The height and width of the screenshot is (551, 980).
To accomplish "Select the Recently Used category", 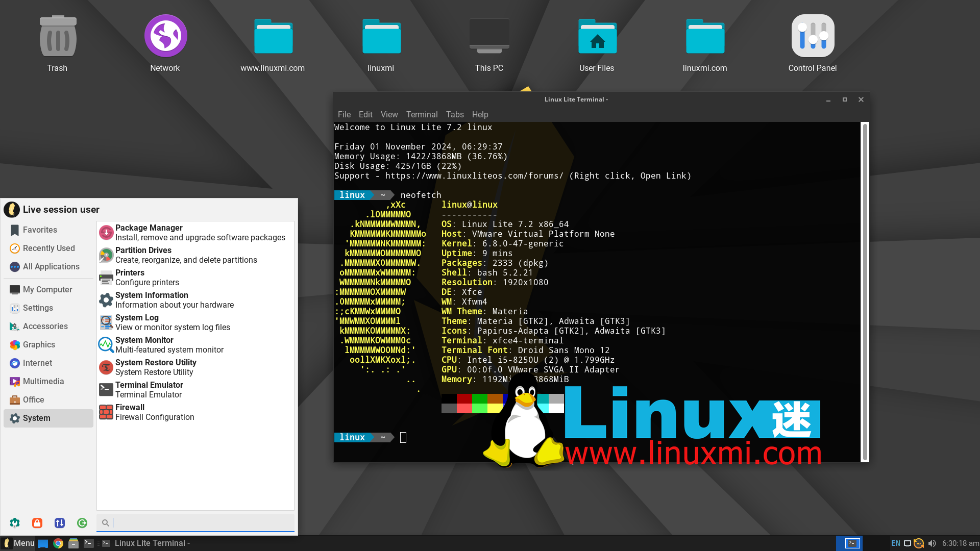I will [48, 248].
